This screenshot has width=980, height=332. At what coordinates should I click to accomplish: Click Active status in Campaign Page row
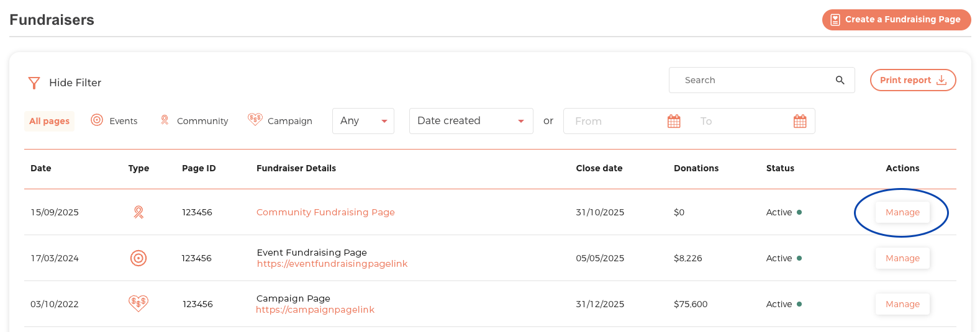(x=784, y=304)
